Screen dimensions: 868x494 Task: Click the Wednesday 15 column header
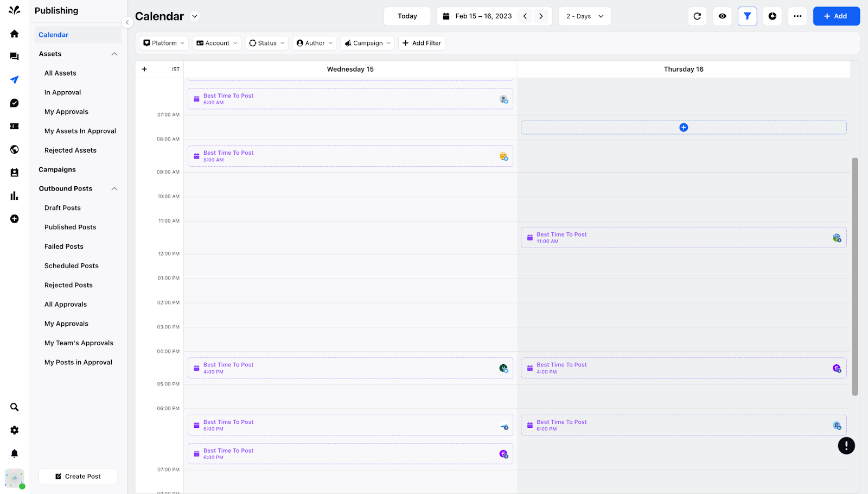350,69
